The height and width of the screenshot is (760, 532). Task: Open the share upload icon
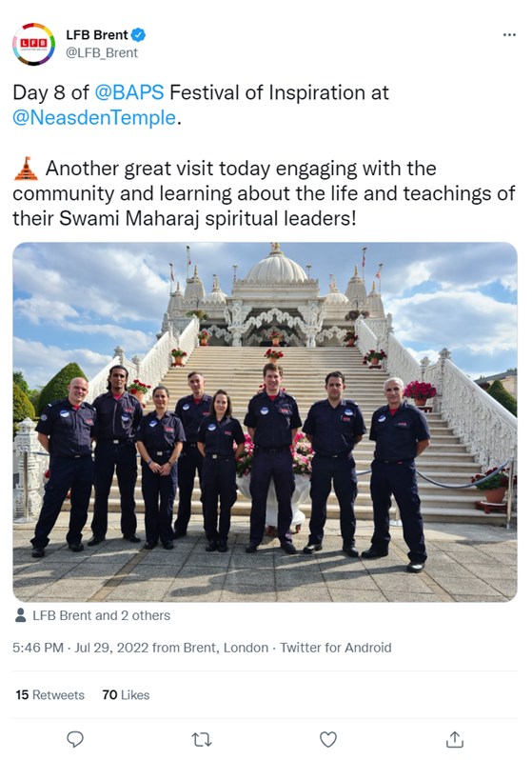click(455, 739)
